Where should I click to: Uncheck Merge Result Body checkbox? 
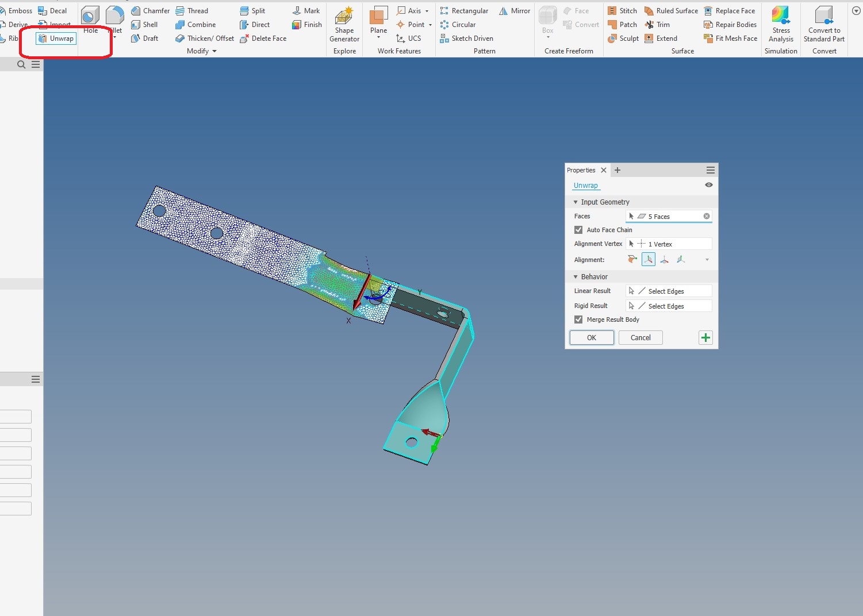[x=578, y=319]
